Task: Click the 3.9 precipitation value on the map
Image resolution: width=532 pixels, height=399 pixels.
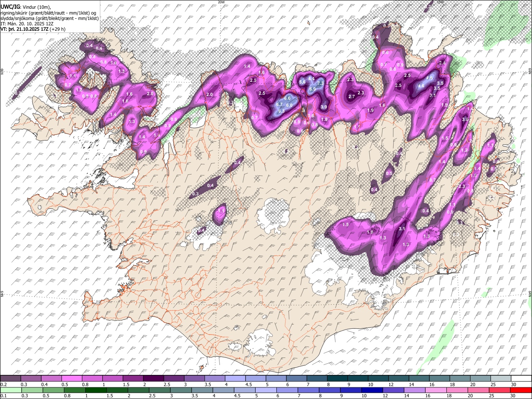Action: click(x=324, y=107)
